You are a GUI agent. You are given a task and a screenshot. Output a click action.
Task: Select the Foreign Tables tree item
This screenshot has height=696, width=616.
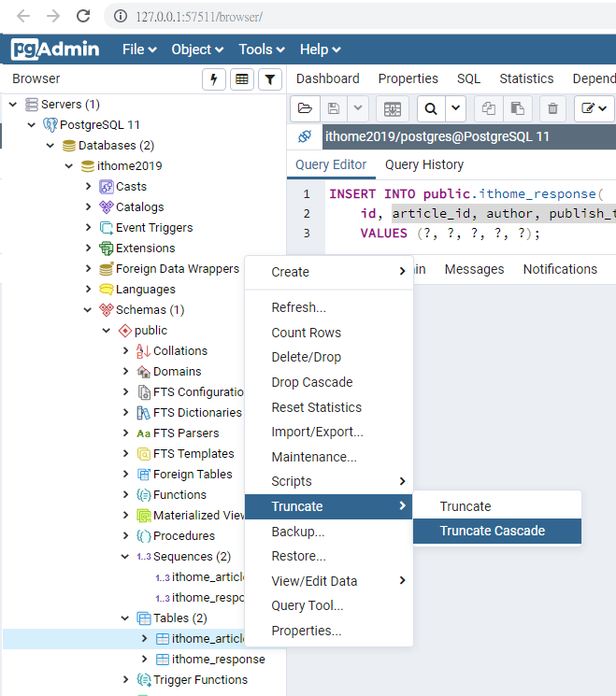click(x=193, y=474)
